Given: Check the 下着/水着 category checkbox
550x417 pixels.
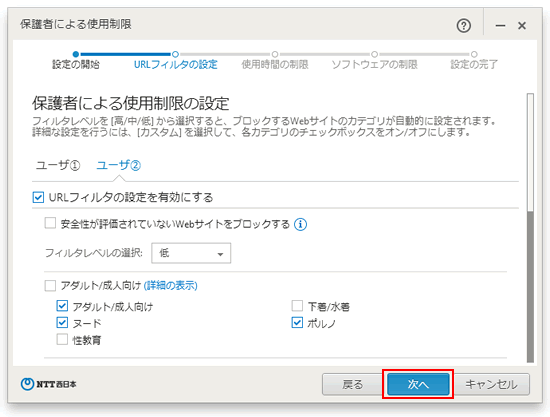Looking at the screenshot, I should pyautogui.click(x=297, y=306).
